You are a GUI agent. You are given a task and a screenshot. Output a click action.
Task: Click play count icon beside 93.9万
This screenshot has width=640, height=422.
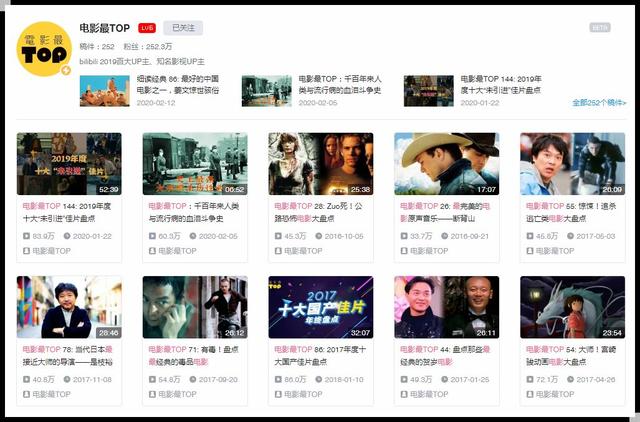click(x=27, y=236)
